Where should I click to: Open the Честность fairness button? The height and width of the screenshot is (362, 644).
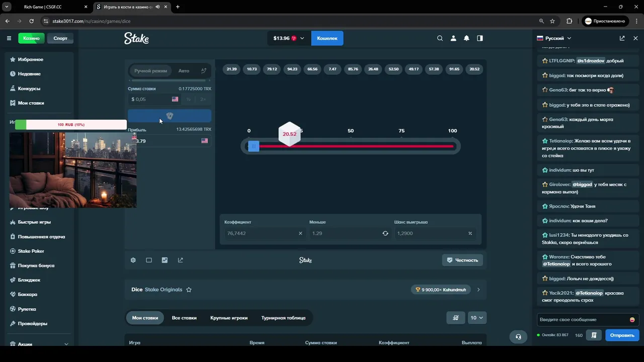[x=462, y=260]
